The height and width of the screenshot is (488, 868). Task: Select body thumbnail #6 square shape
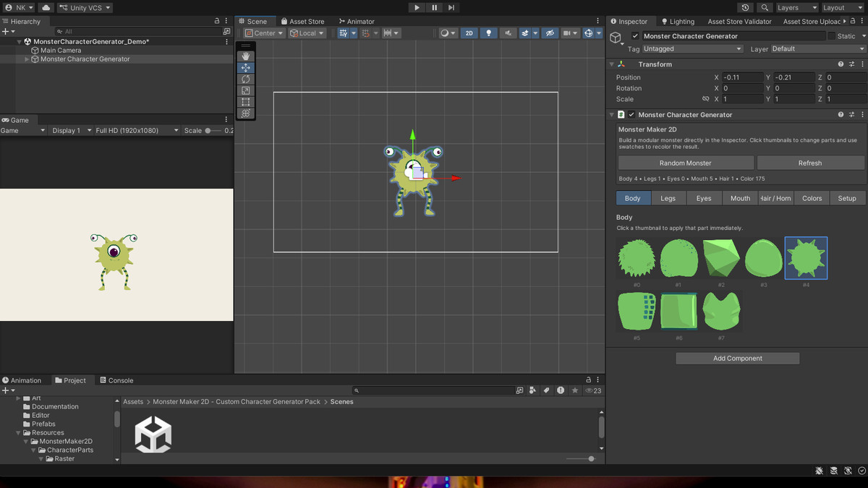[678, 310]
